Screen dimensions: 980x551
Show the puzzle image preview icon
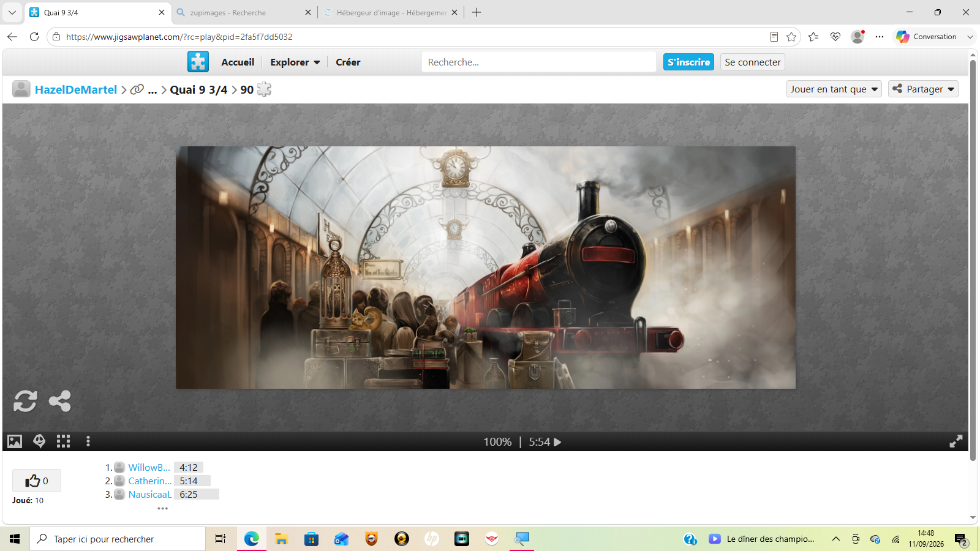[x=15, y=441]
